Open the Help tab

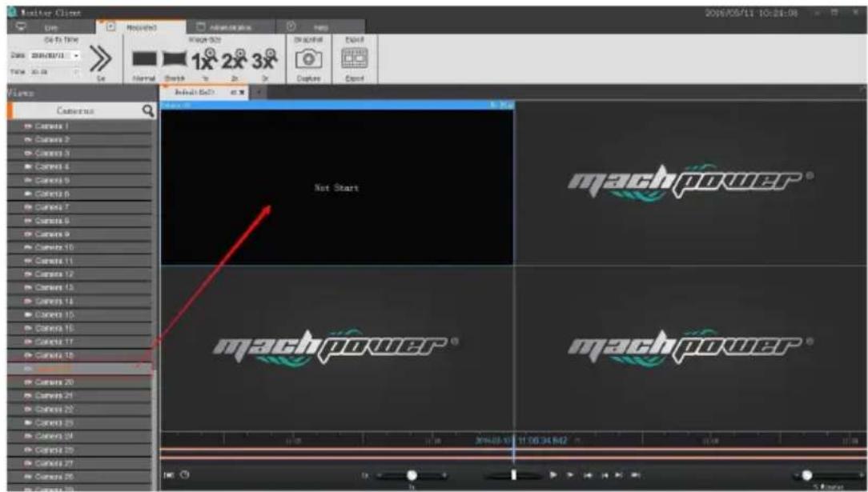pyautogui.click(x=320, y=26)
